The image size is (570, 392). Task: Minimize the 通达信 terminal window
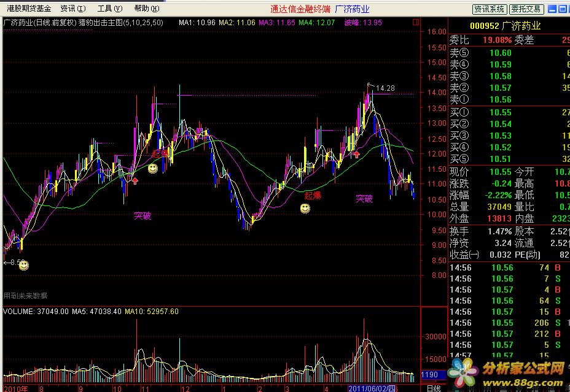click(552, 9)
